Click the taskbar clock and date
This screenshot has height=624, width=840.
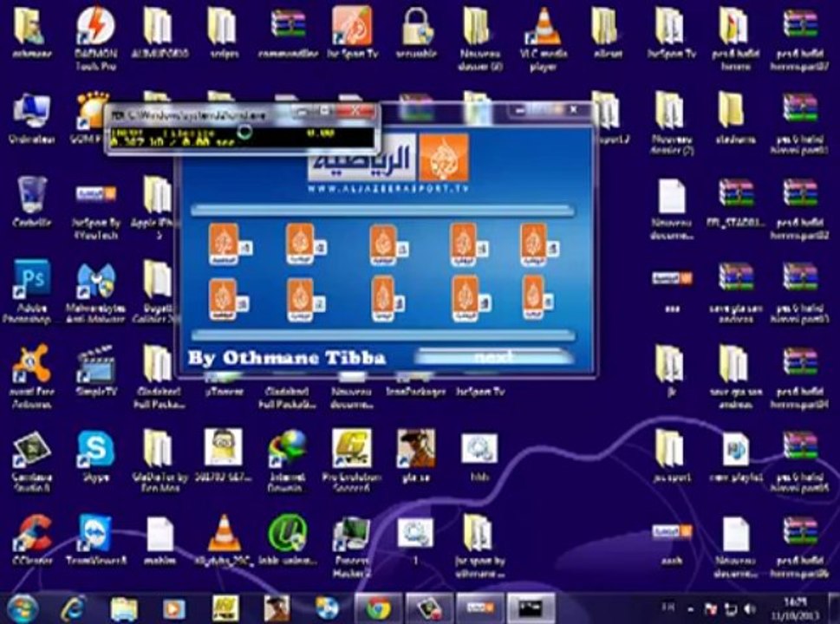pos(794,608)
